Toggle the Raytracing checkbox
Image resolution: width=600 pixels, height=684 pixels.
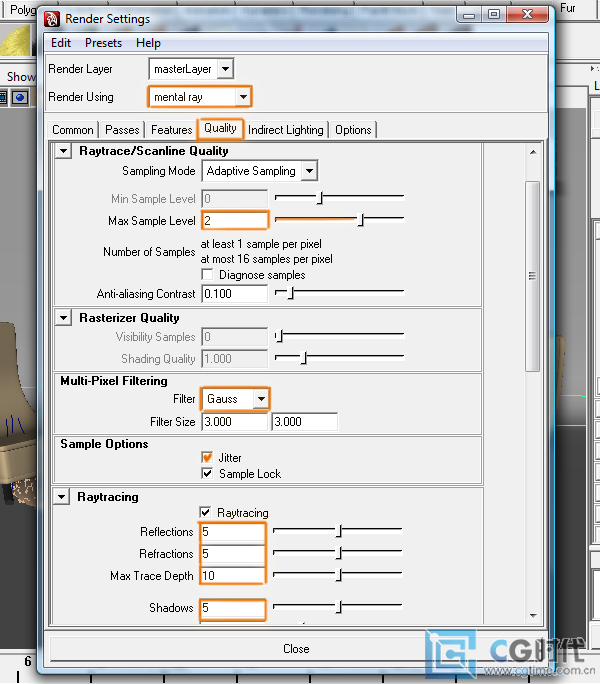[x=205, y=512]
